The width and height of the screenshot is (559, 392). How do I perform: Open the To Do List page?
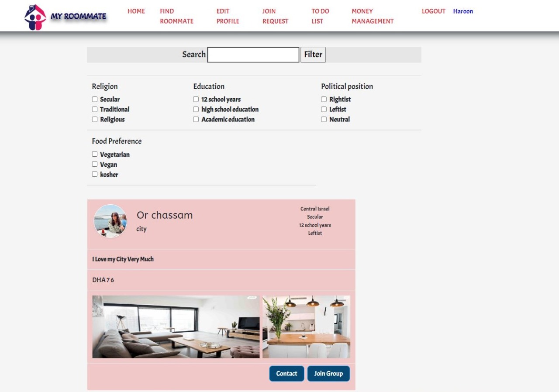pyautogui.click(x=320, y=16)
